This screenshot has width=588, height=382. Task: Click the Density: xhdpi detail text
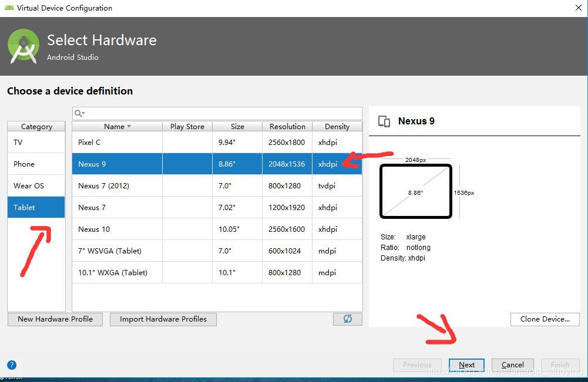[x=403, y=258]
